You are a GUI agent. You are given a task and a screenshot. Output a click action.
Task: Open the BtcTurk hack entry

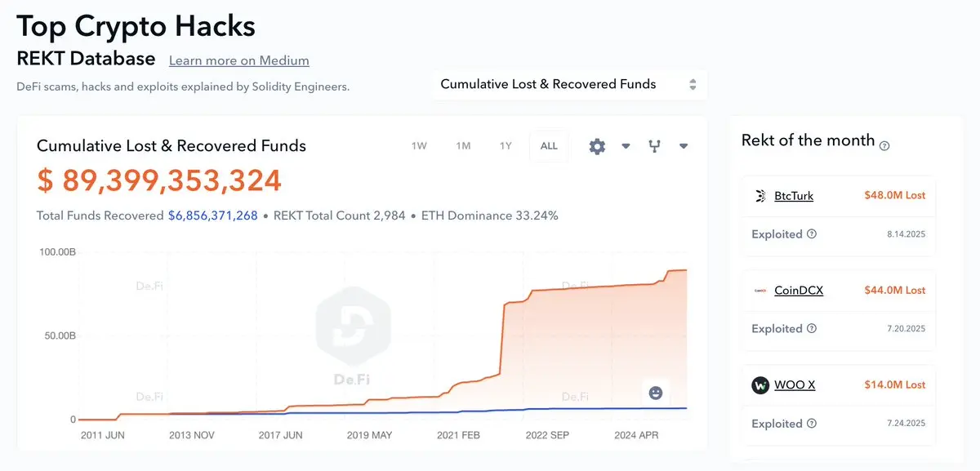click(794, 196)
